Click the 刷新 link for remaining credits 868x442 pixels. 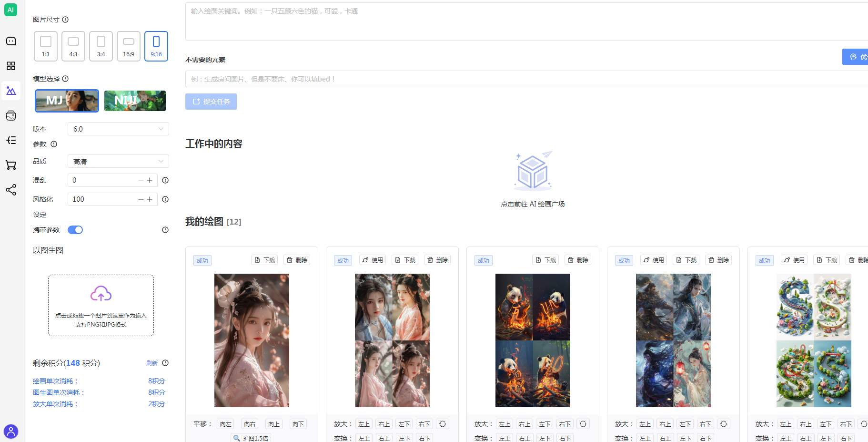click(152, 363)
